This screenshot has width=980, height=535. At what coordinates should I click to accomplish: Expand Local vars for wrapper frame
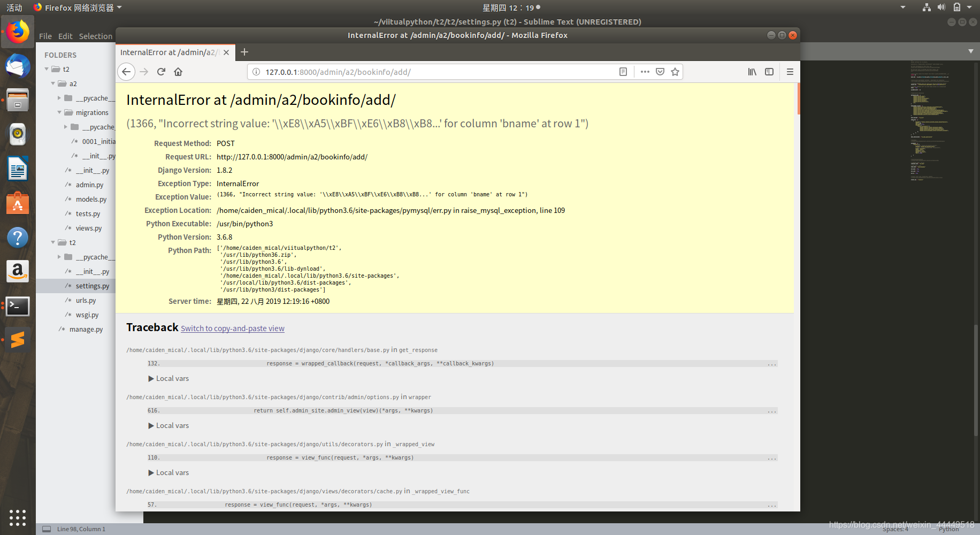pos(169,425)
